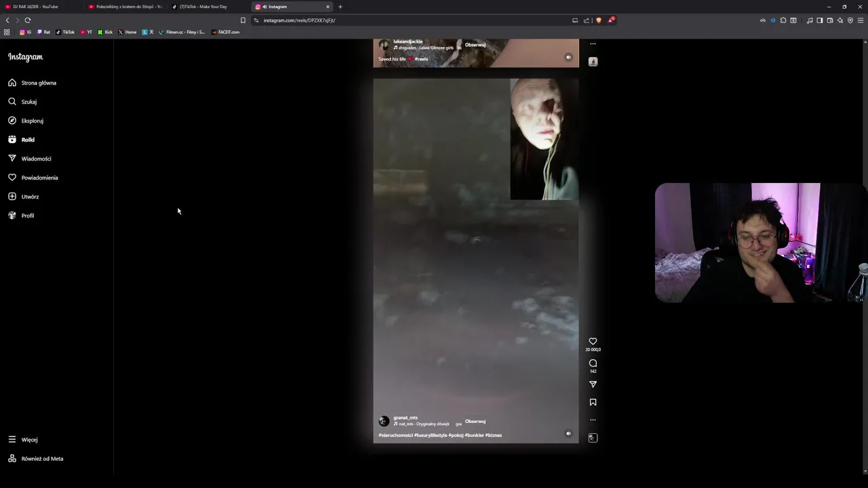Like the granat_mts reel with heart icon
868x488 pixels.
[593, 342]
